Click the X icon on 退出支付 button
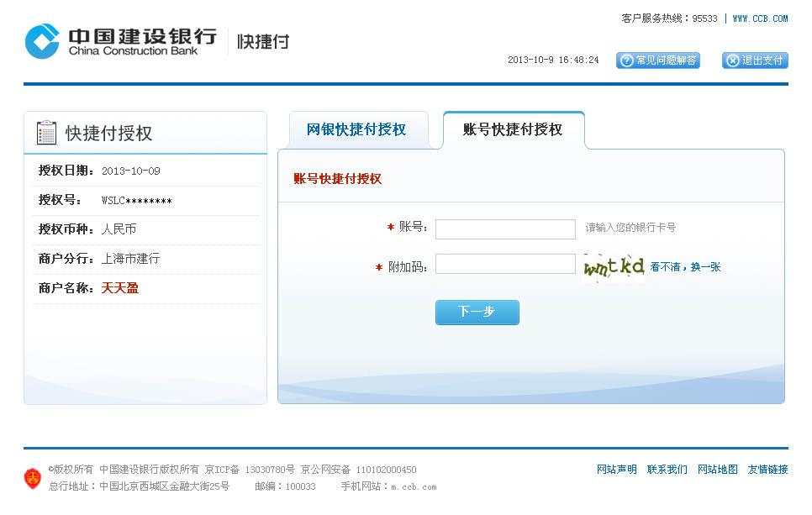The height and width of the screenshot is (515, 812). point(730,60)
